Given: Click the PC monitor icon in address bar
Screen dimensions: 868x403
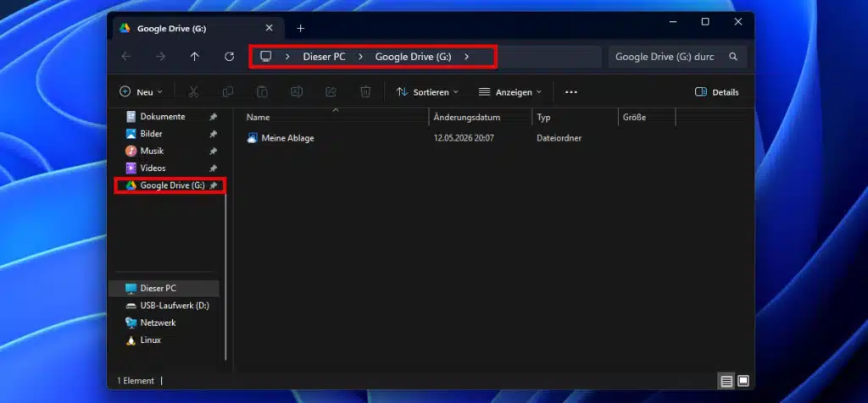Looking at the screenshot, I should coord(265,57).
